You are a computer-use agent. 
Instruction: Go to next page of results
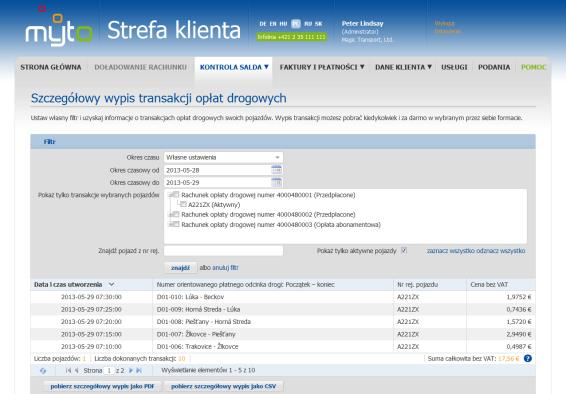coord(131,371)
